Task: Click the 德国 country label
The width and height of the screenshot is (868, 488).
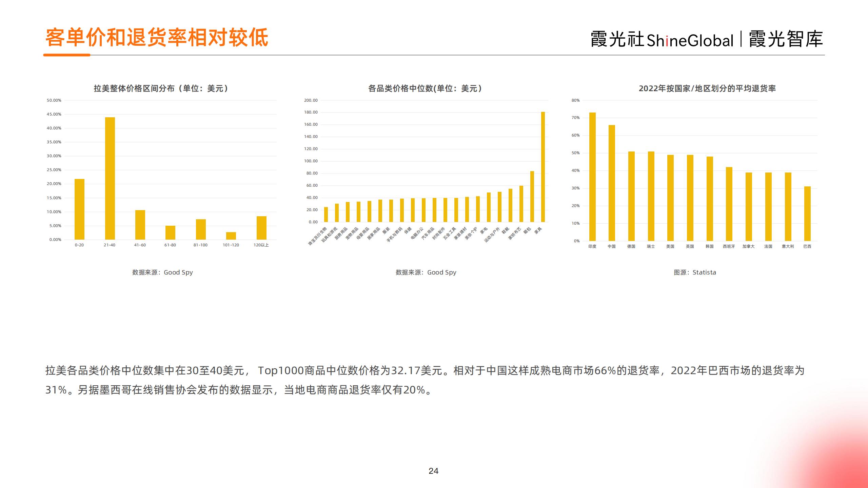Action: [631, 246]
